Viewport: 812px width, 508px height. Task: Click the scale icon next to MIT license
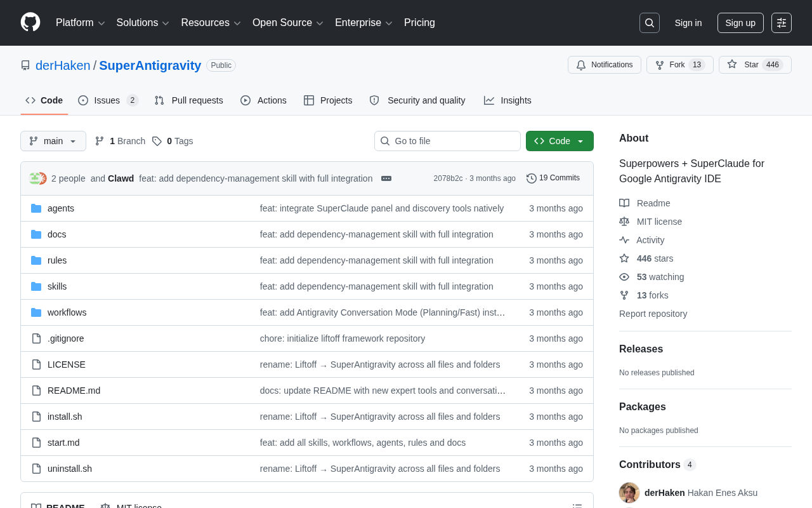point(624,222)
